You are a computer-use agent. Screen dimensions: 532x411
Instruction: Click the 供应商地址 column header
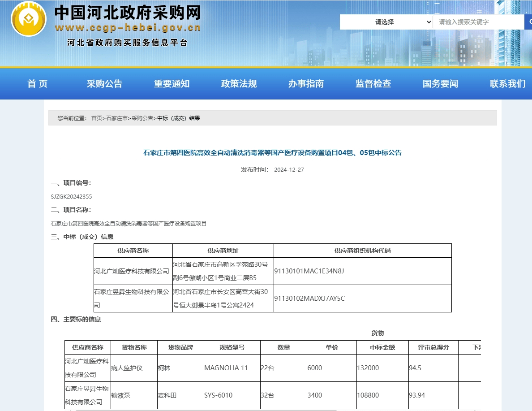[223, 251]
